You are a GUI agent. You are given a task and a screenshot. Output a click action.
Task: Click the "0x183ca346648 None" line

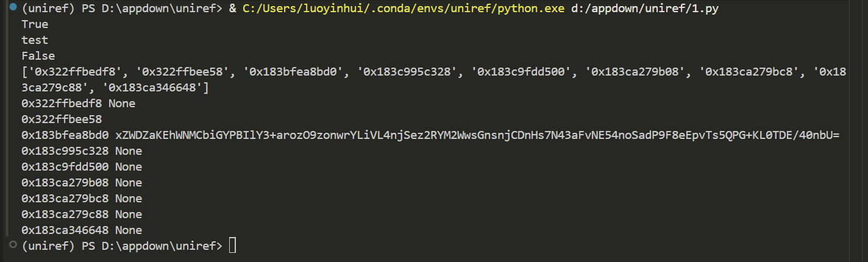tap(82, 230)
